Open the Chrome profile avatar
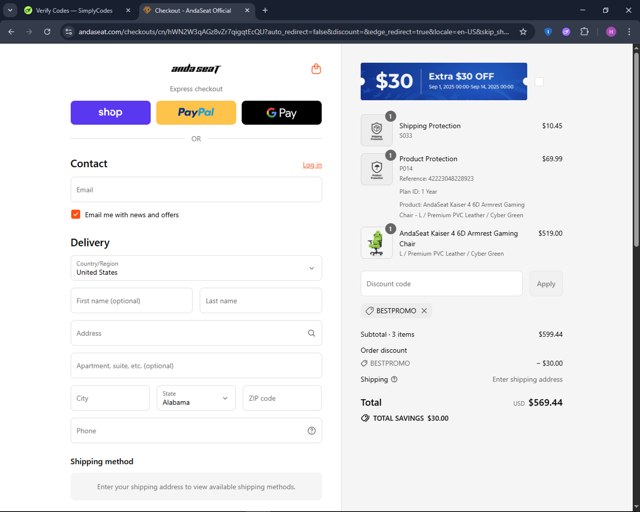The image size is (640, 512). [611, 31]
